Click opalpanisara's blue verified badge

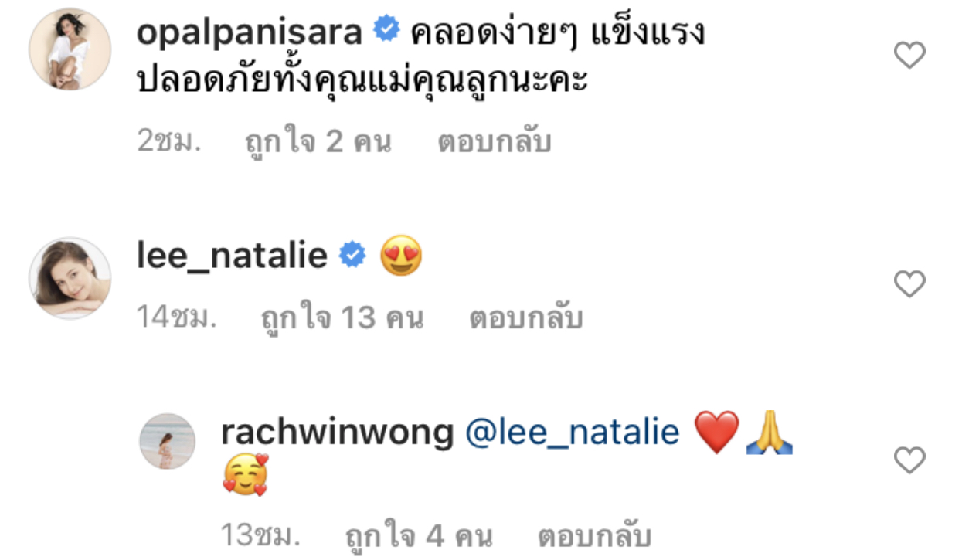coord(386,30)
